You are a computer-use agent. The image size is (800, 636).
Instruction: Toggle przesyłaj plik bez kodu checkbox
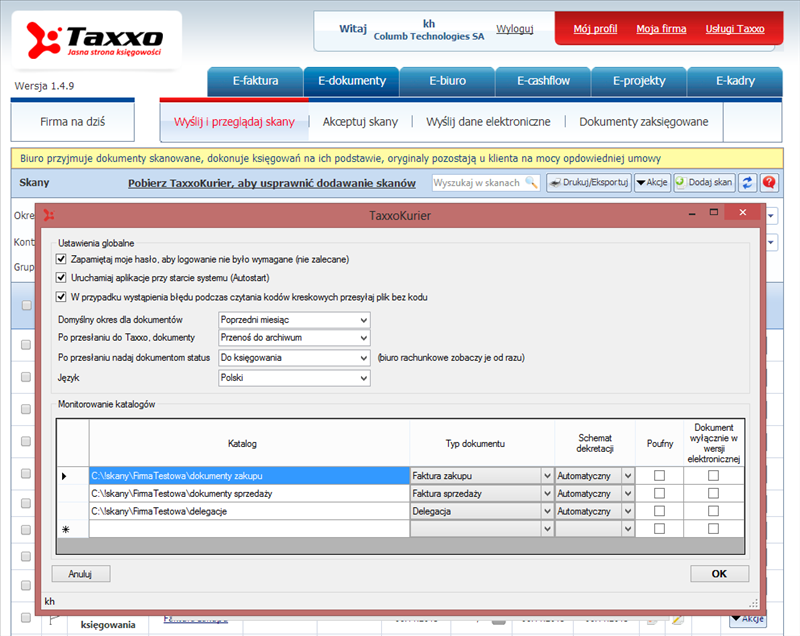61,296
